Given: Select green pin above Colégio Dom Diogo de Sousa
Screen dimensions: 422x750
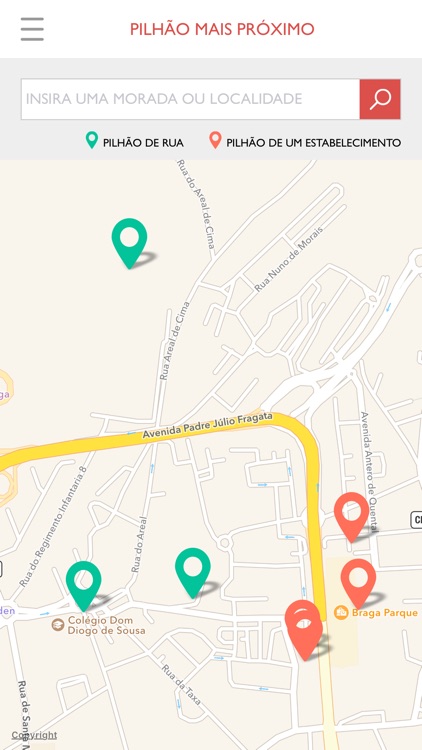Looking at the screenshot, I should [84, 586].
